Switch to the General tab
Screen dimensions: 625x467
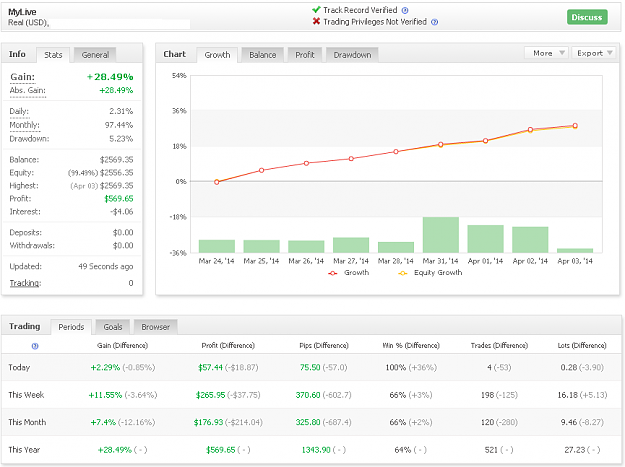coord(95,55)
